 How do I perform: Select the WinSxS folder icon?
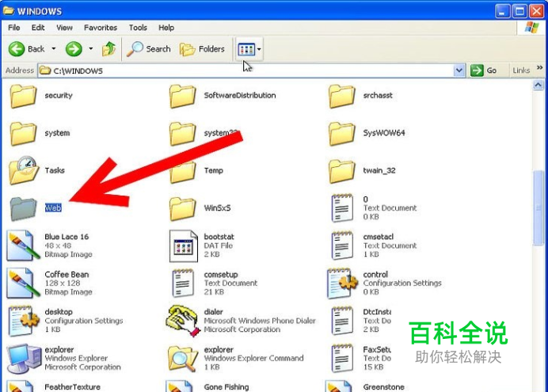182,208
